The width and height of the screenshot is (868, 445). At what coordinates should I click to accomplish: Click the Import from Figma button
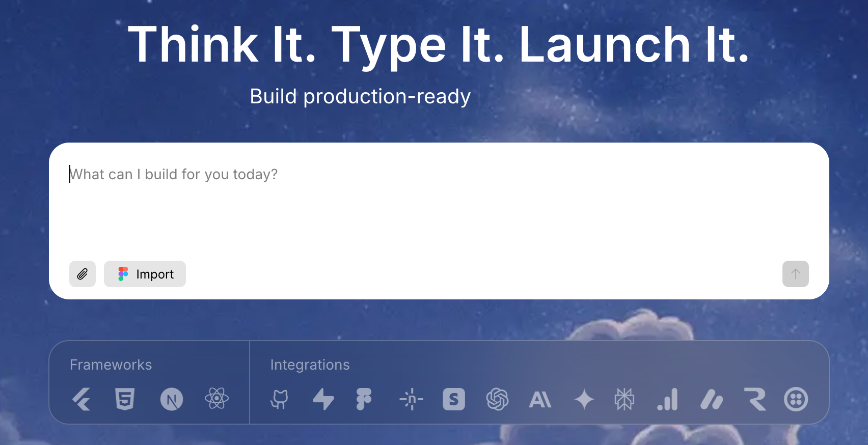tap(145, 274)
